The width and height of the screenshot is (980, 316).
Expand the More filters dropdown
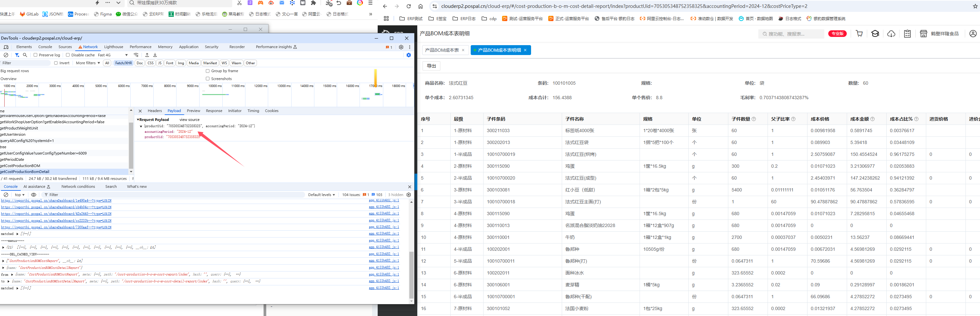tap(88, 63)
